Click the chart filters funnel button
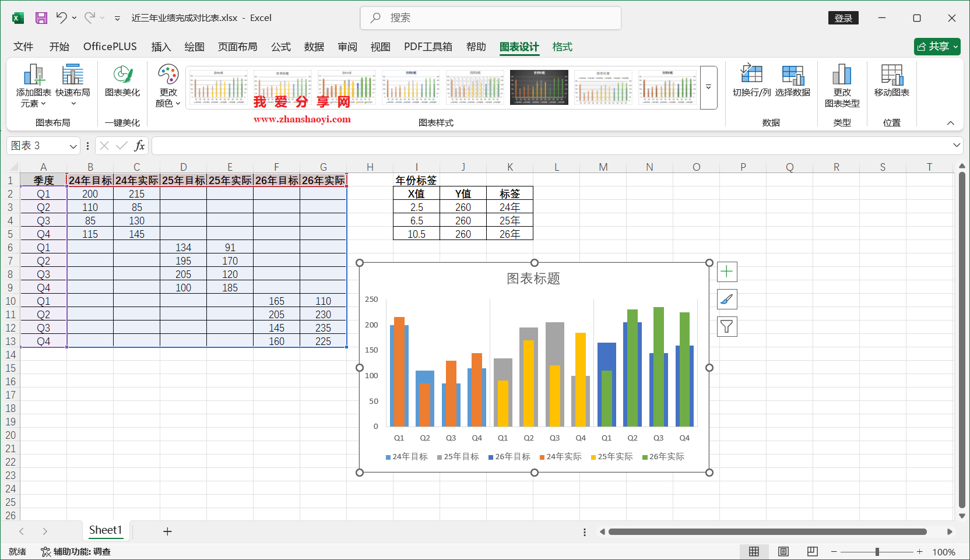The height and width of the screenshot is (560, 970). 727,326
